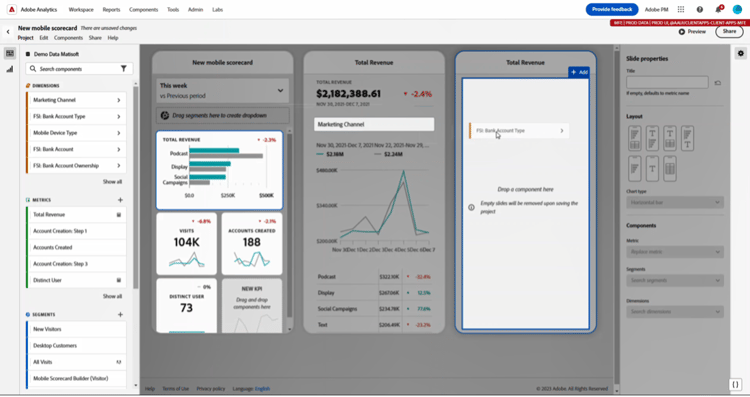
Task: Click the Share button at top right
Action: pyautogui.click(x=729, y=32)
